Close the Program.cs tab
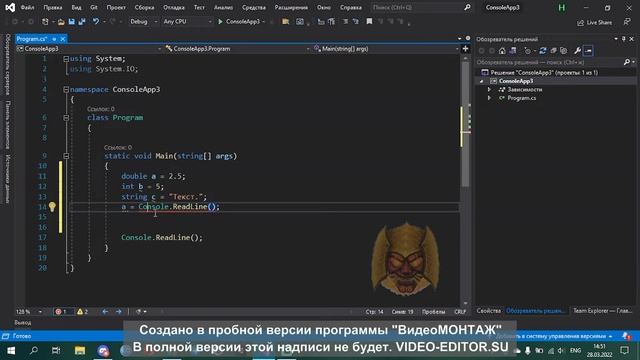640x360 pixels. click(63, 39)
